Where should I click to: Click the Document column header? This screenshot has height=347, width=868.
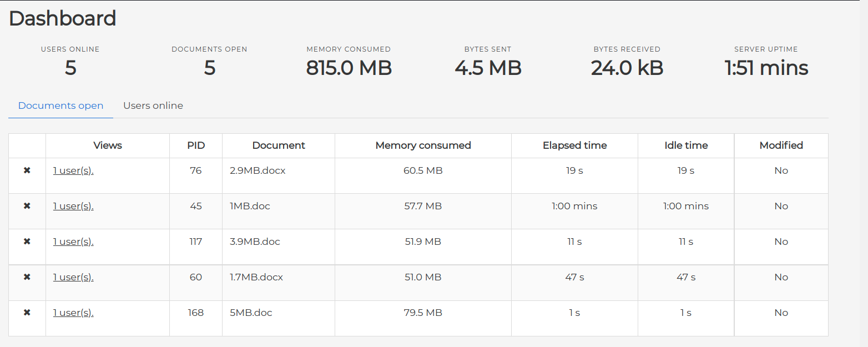click(279, 145)
